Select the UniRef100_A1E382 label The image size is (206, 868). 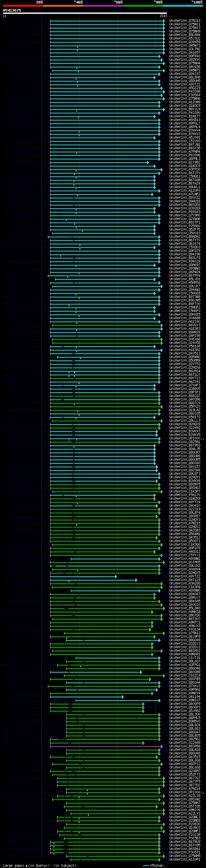[185, 350]
